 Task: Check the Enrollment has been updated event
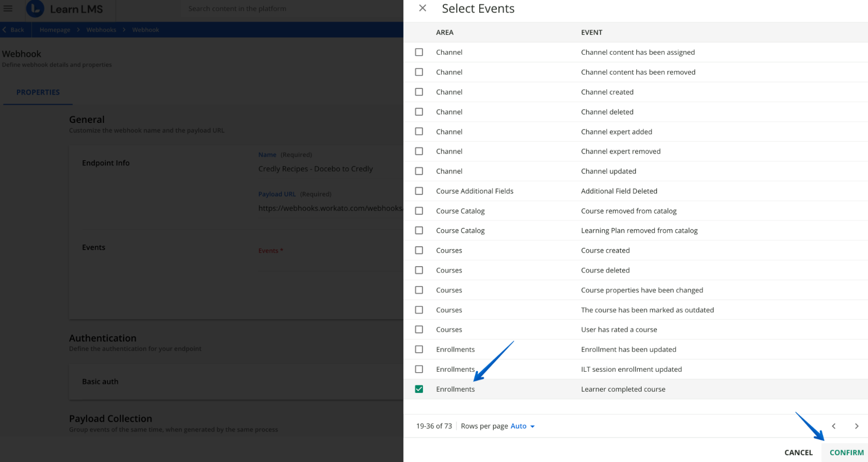419,349
